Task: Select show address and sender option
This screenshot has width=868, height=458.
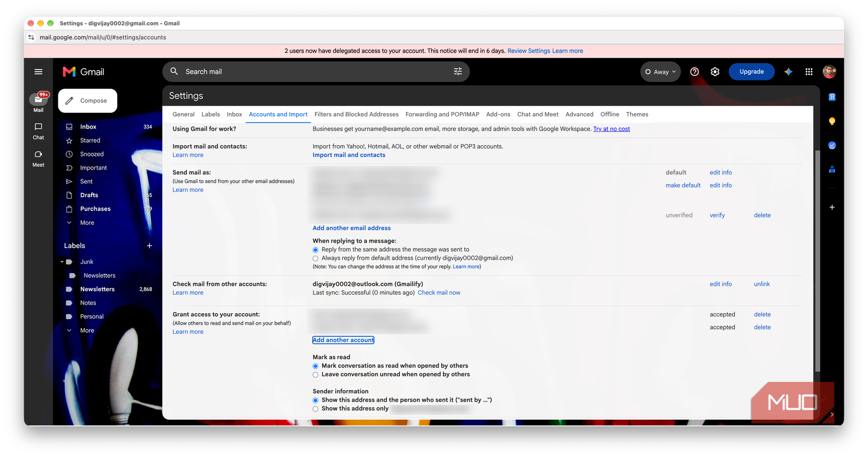Action: pyautogui.click(x=316, y=401)
